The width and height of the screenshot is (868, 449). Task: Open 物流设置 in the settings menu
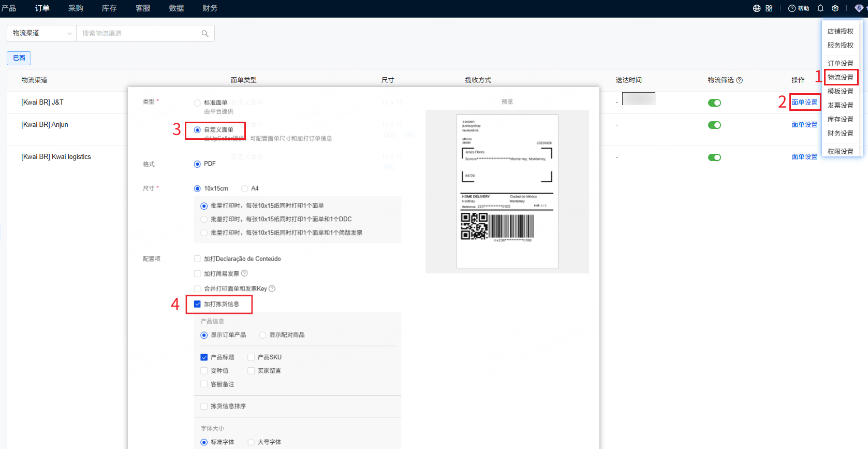pyautogui.click(x=840, y=78)
